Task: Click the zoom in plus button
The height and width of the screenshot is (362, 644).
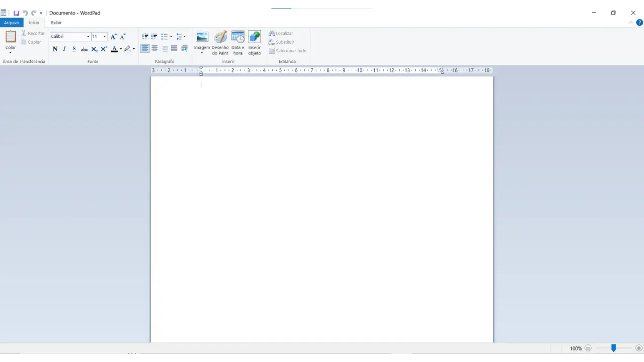Action: (x=639, y=348)
